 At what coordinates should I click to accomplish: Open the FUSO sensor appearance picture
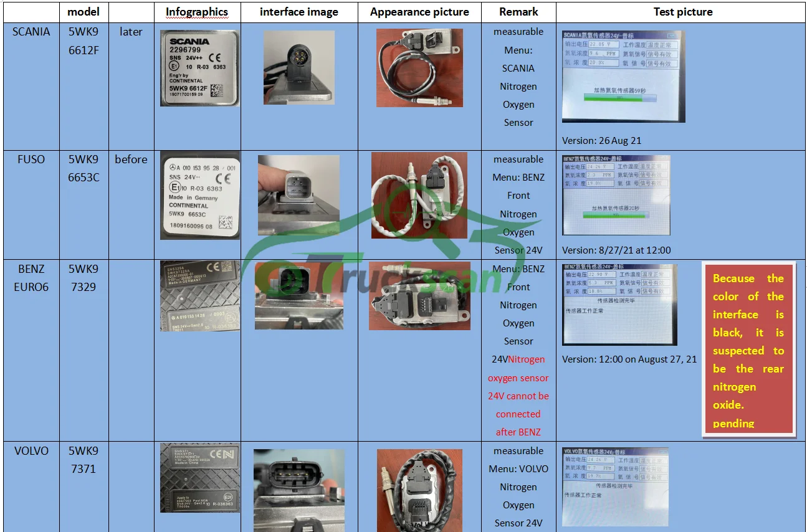click(x=419, y=196)
